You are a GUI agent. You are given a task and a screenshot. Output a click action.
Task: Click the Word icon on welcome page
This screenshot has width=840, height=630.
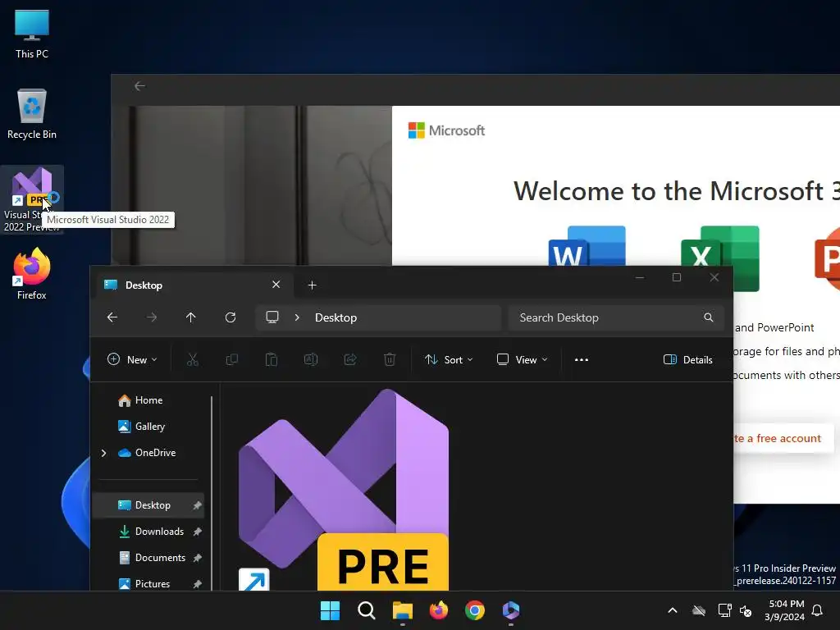point(587,246)
